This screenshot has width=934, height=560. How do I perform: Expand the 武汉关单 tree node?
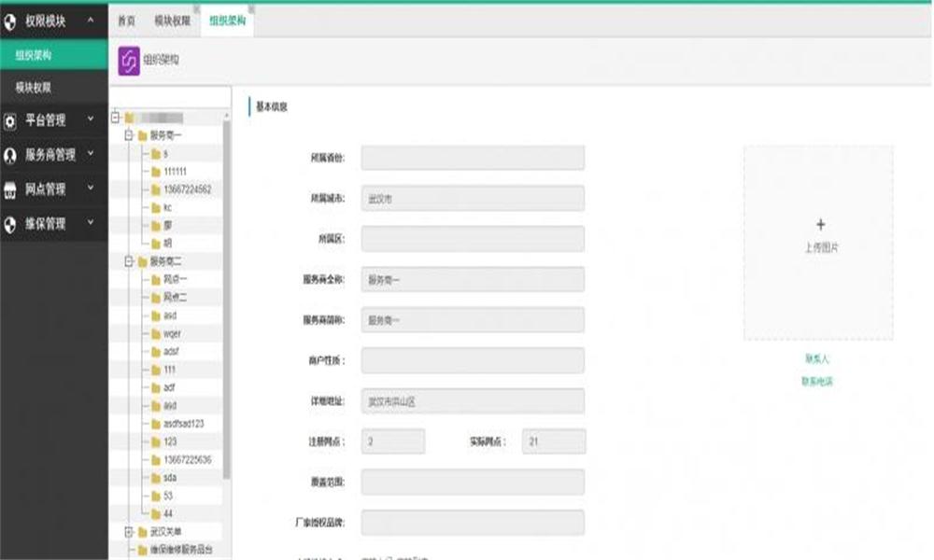point(128,531)
